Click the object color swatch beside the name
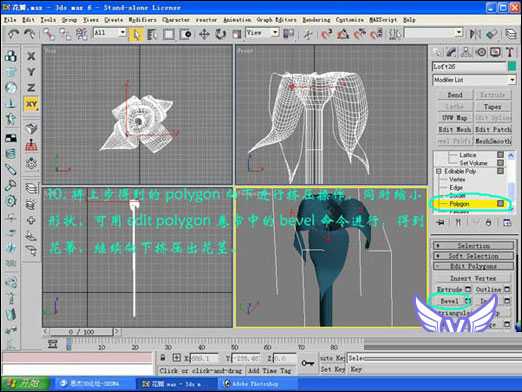The height and width of the screenshot is (392, 522). (512, 66)
